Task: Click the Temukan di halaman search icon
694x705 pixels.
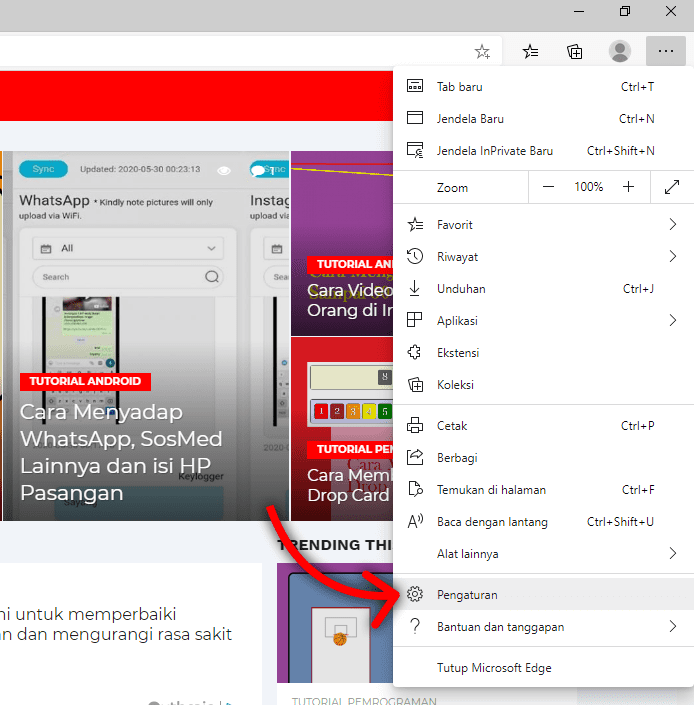Action: [415, 489]
